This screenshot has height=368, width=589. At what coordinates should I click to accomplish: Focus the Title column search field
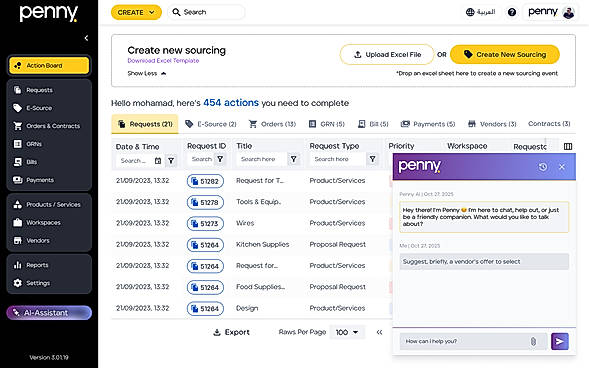[261, 159]
